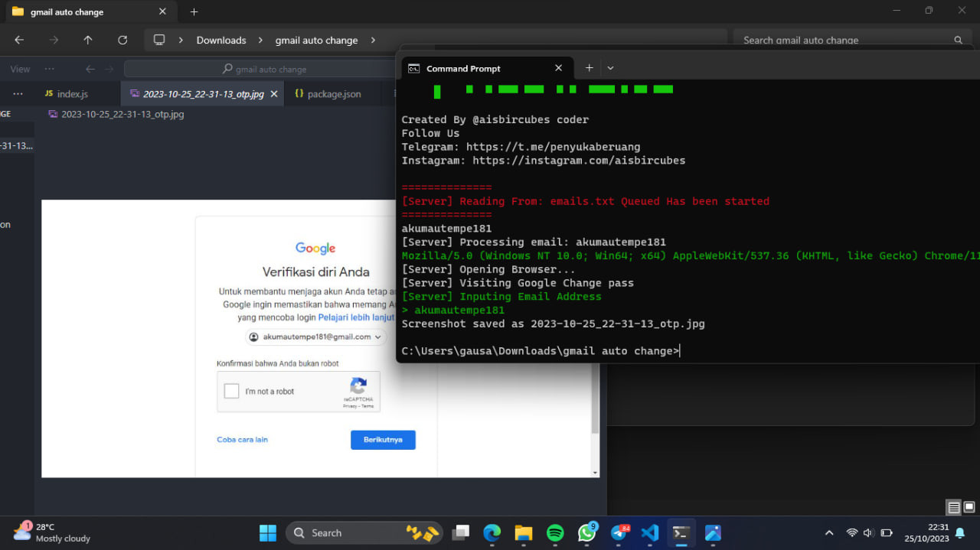
Task: Expand chevron before Downloads breadcrumb
Action: pos(181,40)
